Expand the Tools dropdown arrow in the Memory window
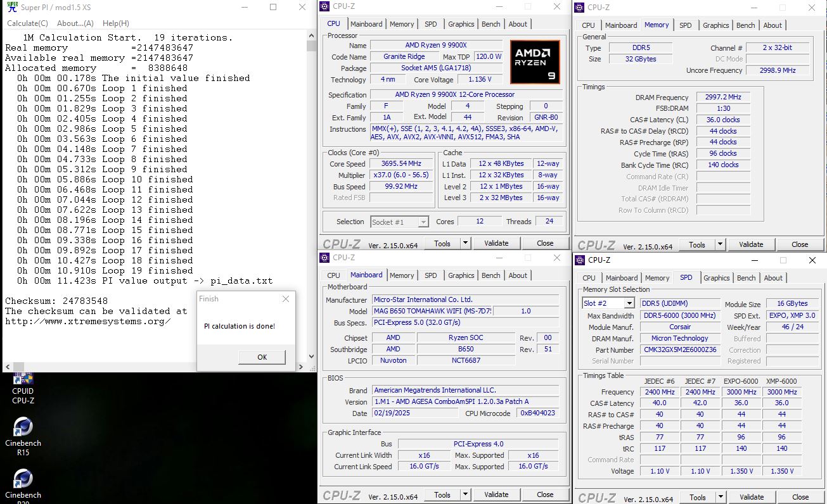The width and height of the screenshot is (827, 504). pyautogui.click(x=720, y=245)
